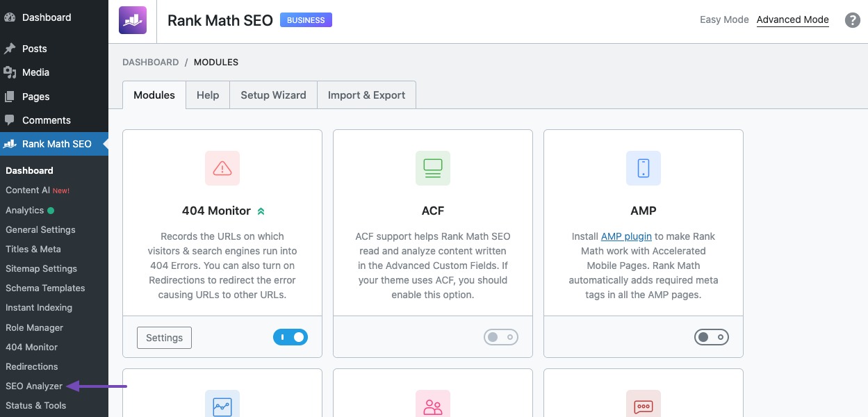Disable the 404 Monitor module toggle
868x417 pixels.
click(x=290, y=337)
